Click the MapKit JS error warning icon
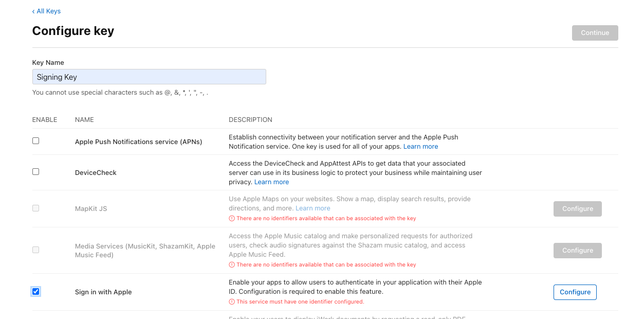The image size is (644, 319). [x=232, y=219]
